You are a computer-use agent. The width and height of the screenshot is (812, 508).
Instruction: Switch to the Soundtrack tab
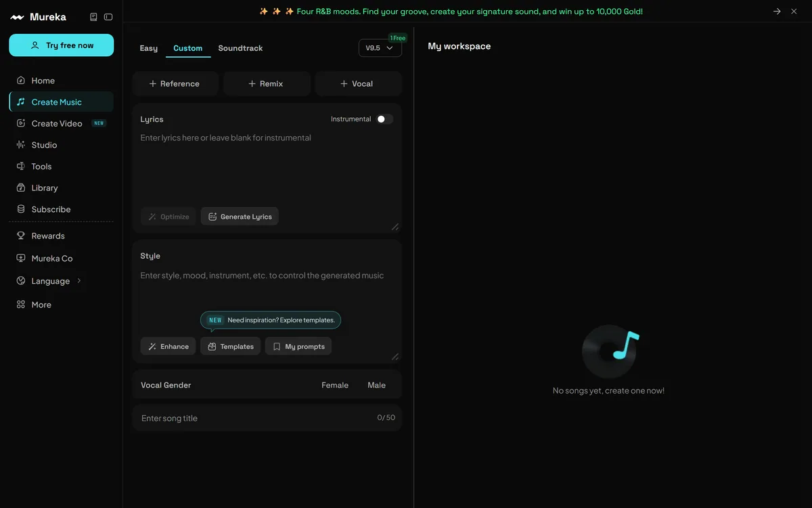(240, 48)
